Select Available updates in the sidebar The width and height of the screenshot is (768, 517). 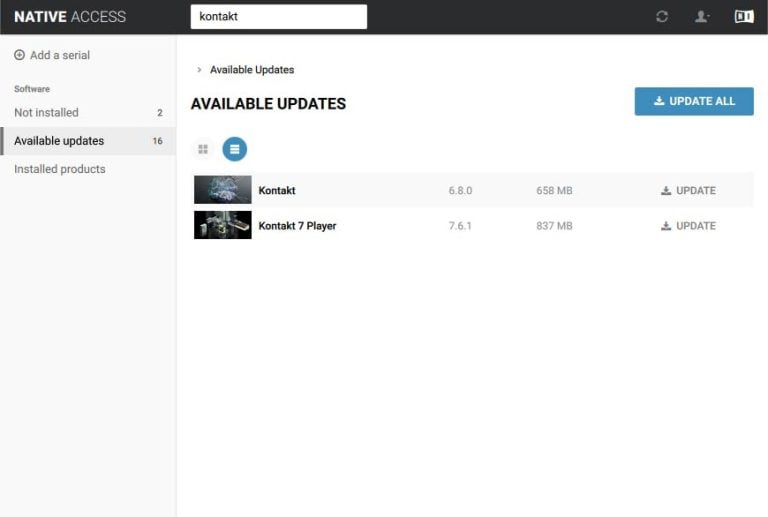point(59,141)
